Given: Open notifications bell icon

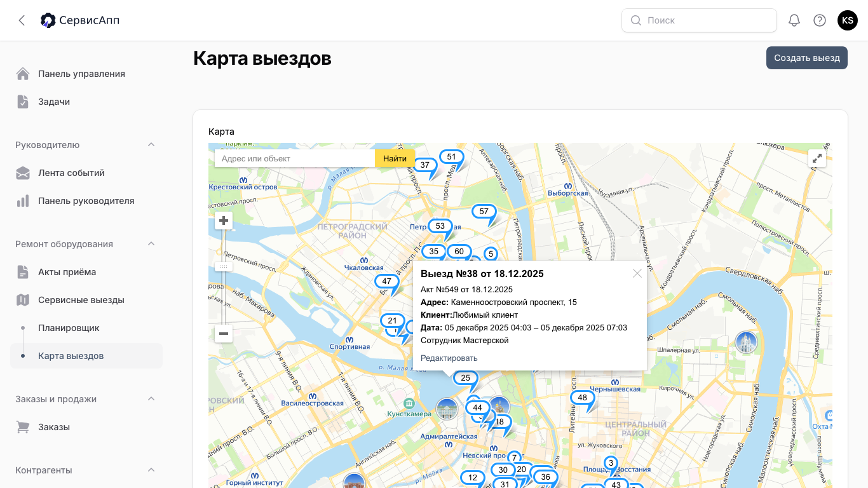Looking at the screenshot, I should point(794,20).
